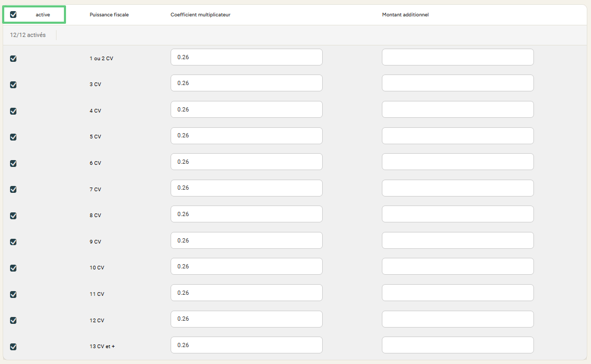The height and width of the screenshot is (364, 591).
Task: Click the 6 CV coefficient multiplicateur field
Action: [x=247, y=162]
